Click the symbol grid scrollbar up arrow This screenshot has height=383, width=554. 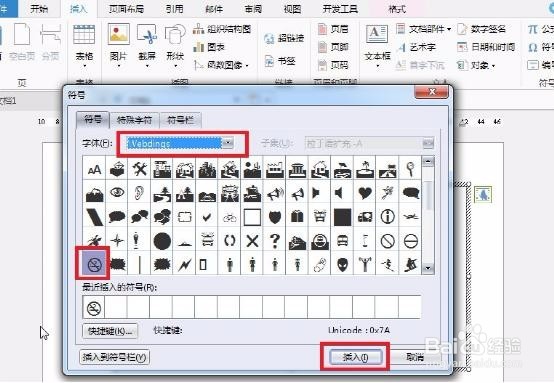coord(428,162)
